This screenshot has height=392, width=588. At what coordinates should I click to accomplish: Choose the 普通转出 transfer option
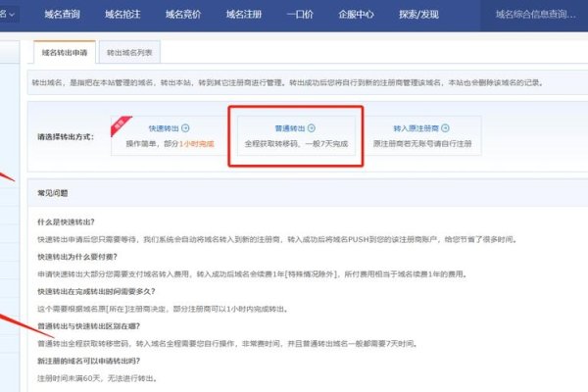(296, 136)
